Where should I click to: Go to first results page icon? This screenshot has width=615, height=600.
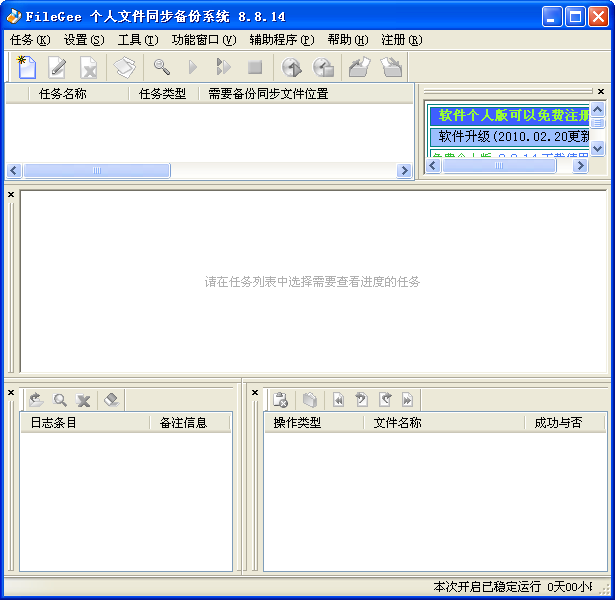(x=338, y=400)
